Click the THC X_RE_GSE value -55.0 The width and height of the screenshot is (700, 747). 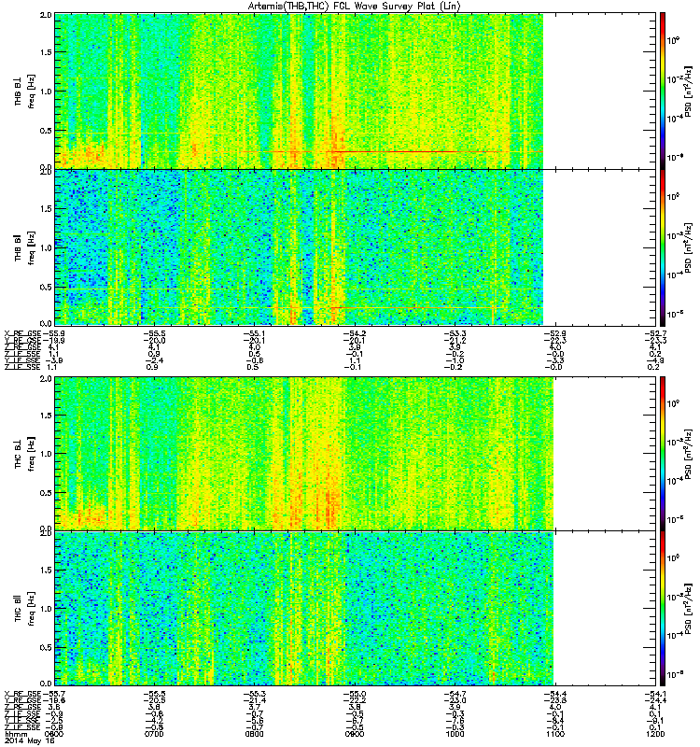pyautogui.click(x=355, y=694)
